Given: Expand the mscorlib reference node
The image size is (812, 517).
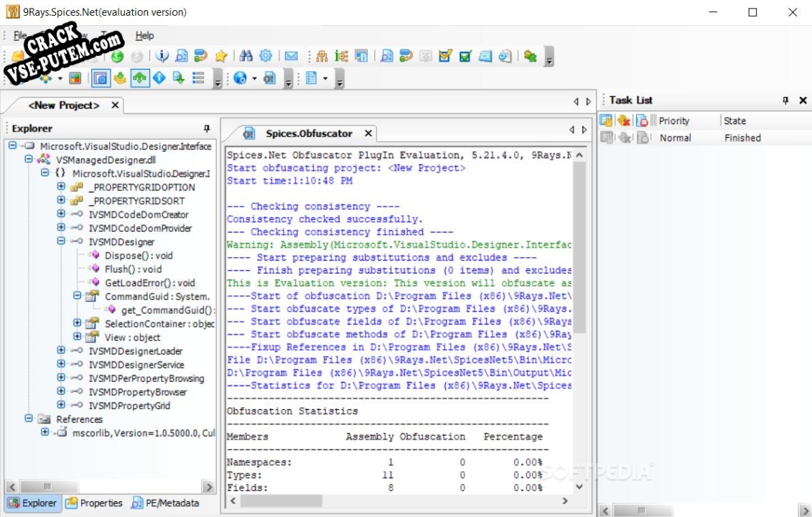Looking at the screenshot, I should [x=45, y=432].
